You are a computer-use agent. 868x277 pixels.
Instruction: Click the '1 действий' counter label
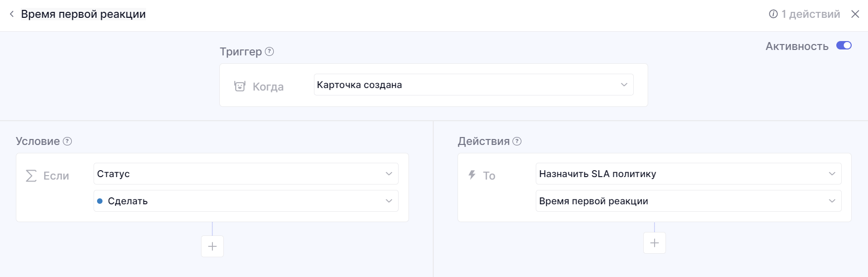(x=811, y=14)
